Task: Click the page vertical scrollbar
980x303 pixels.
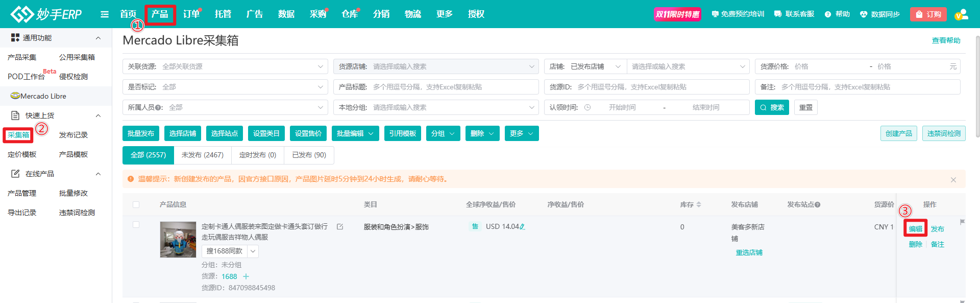Action: pyautogui.click(x=977, y=87)
